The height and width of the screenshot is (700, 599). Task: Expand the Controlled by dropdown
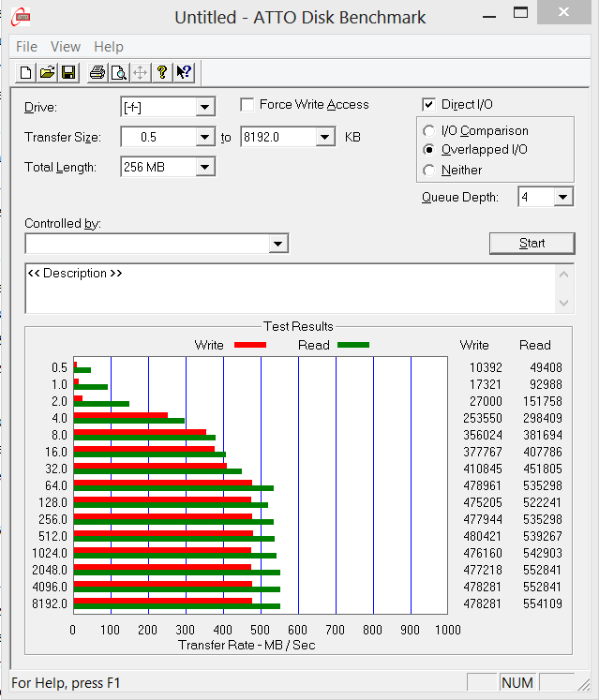coord(277,244)
